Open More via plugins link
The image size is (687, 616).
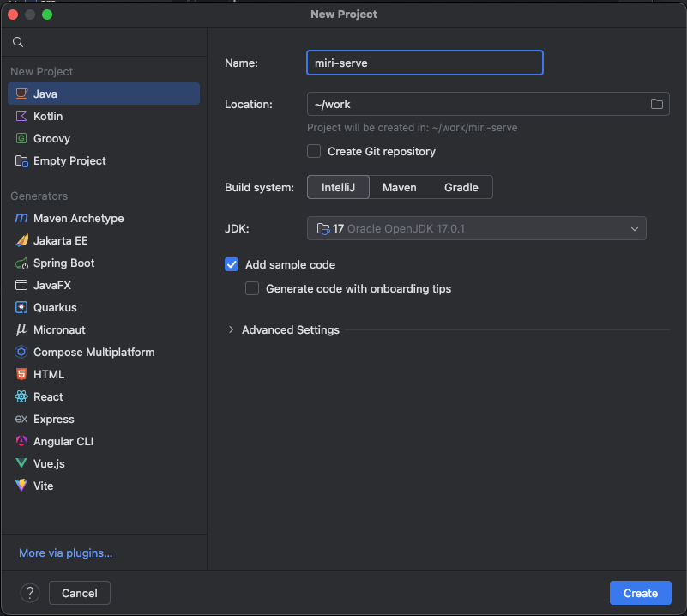click(66, 553)
